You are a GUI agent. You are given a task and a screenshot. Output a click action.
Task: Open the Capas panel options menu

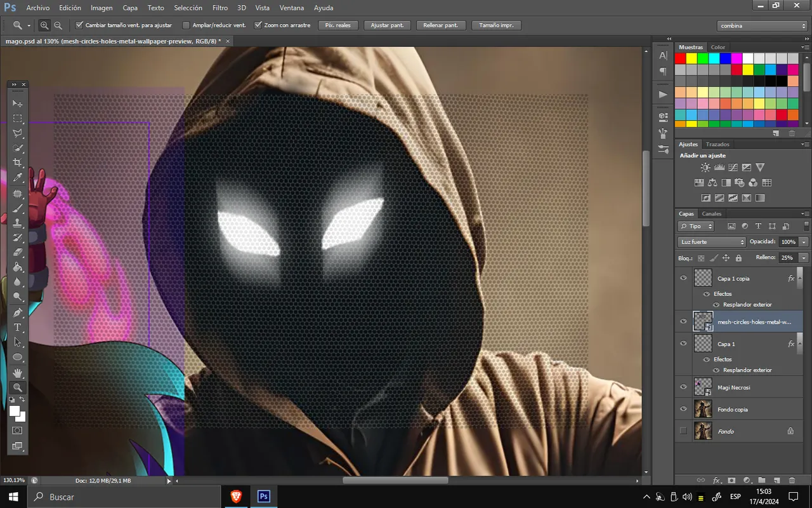pyautogui.click(x=806, y=214)
